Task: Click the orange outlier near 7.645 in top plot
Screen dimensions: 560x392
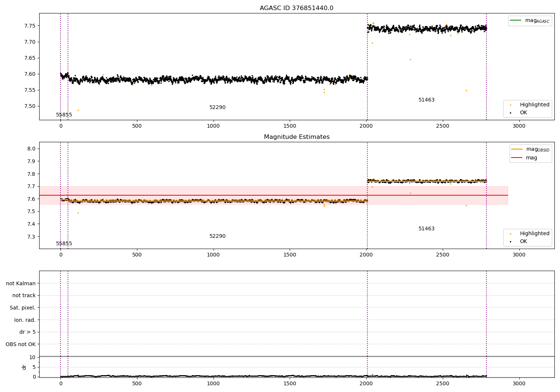Action: click(410, 59)
